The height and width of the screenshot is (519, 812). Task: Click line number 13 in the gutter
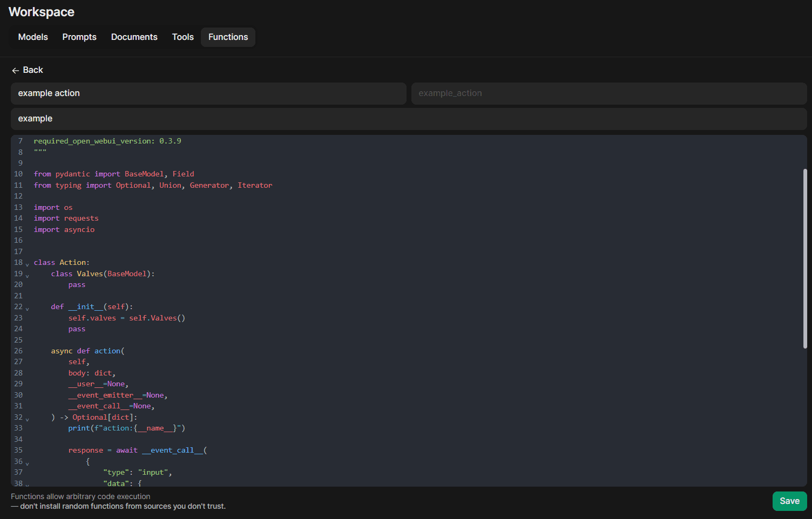18,207
